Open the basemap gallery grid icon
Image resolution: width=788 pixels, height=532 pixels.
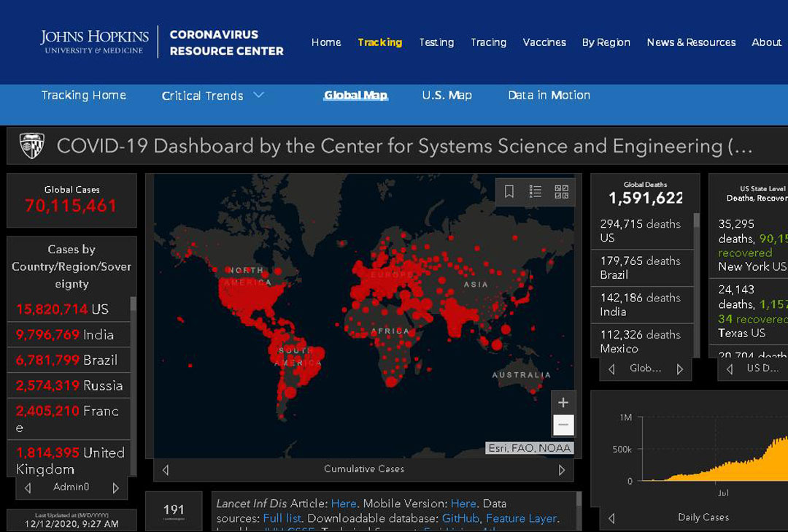[x=561, y=192]
